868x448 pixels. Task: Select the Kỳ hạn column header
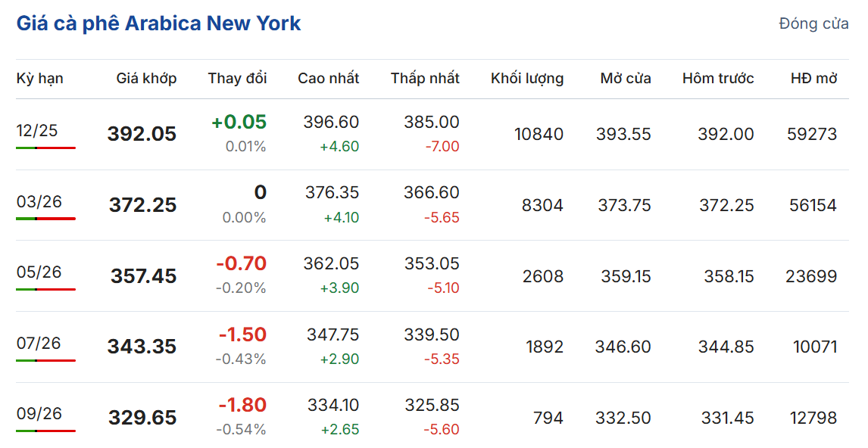click(x=40, y=78)
